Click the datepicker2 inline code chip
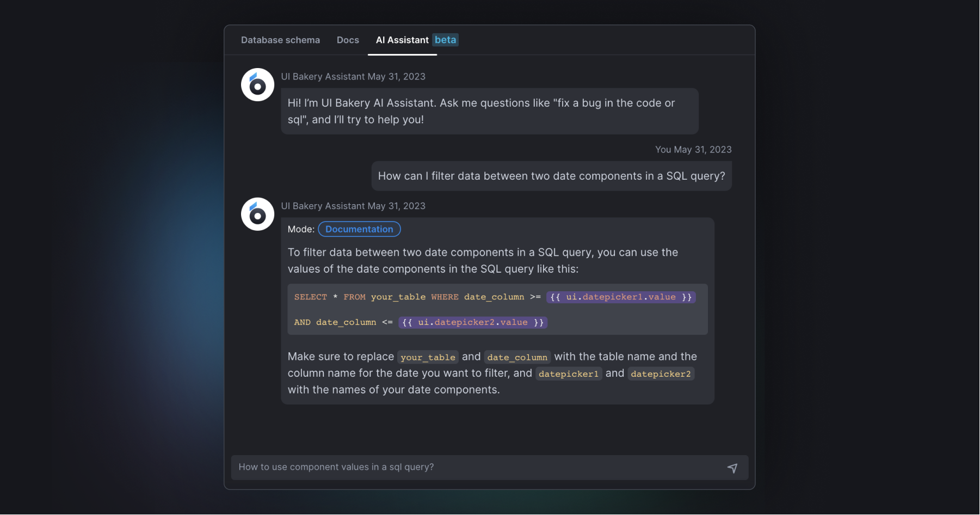 [x=661, y=374]
